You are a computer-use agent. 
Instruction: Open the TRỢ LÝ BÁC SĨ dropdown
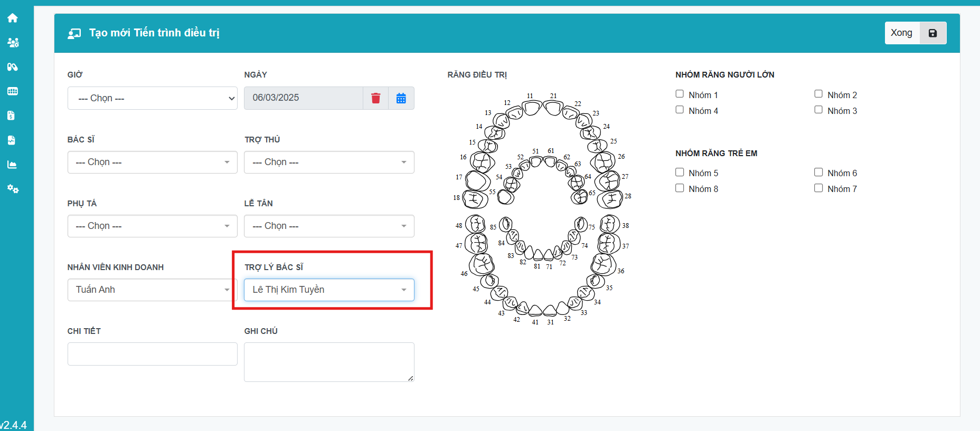coord(328,290)
